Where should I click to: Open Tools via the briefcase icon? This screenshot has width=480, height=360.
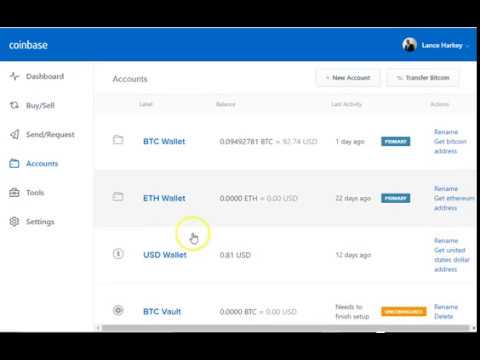(14, 193)
